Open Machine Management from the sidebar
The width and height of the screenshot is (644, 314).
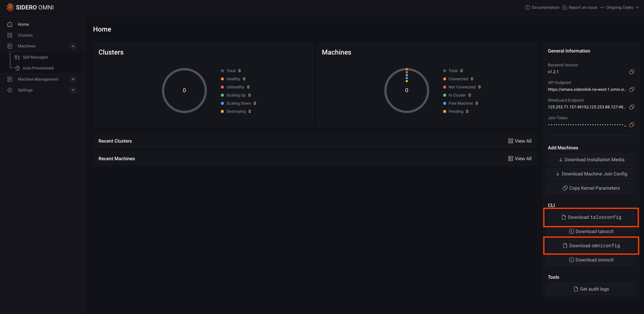click(x=38, y=79)
